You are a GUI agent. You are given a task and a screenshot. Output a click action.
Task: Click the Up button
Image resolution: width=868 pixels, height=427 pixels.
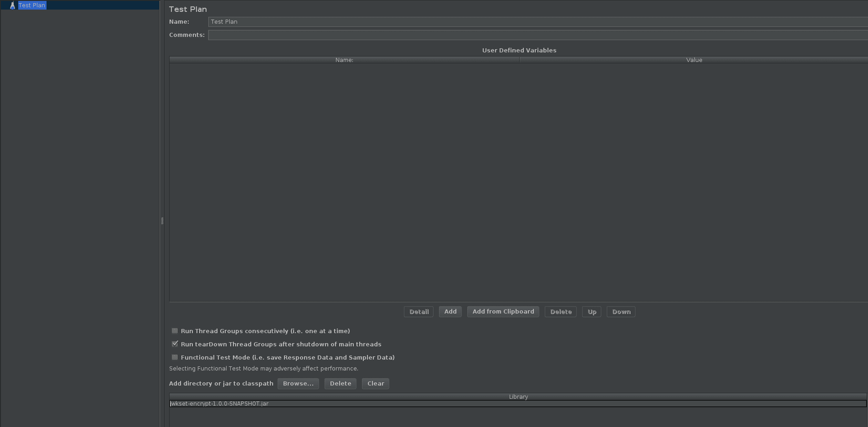click(x=592, y=312)
